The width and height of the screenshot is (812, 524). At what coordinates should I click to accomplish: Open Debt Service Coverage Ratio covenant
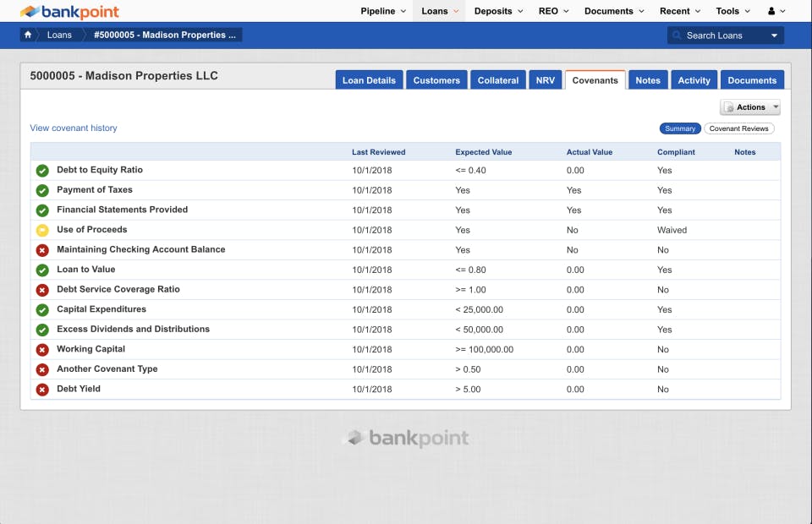[118, 289]
